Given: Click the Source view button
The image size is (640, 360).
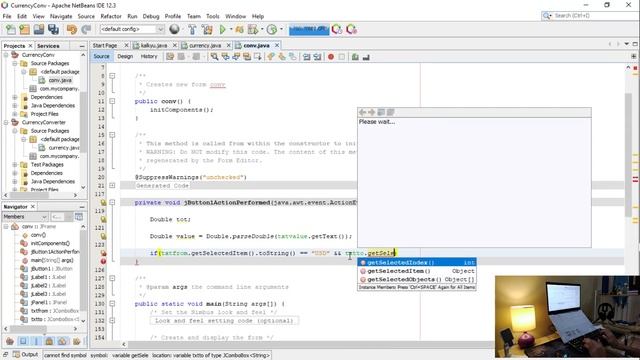Looking at the screenshot, I should coord(101,57).
